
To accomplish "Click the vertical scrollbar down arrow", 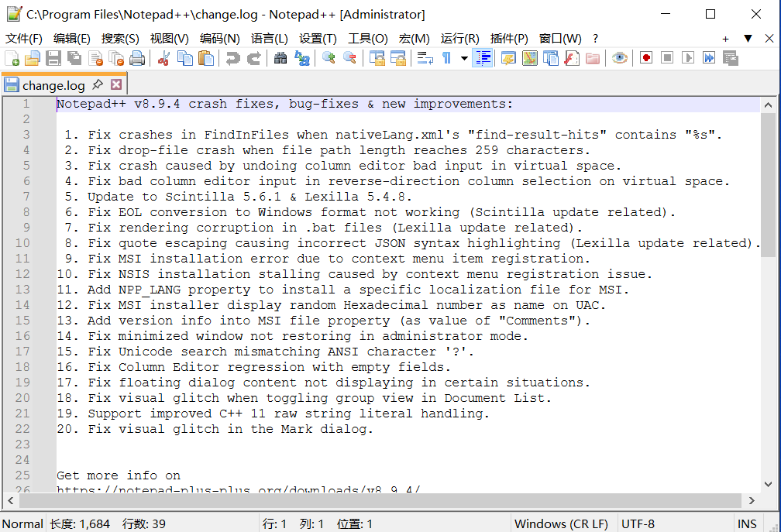I will 768,484.
